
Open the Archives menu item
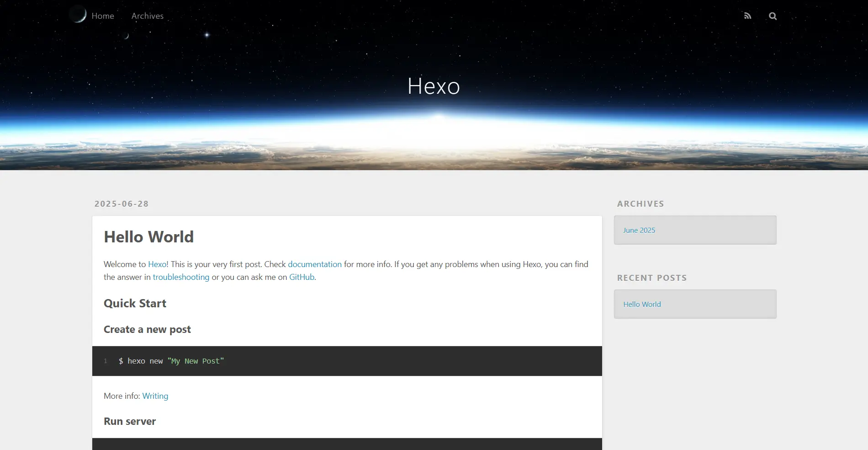147,16
